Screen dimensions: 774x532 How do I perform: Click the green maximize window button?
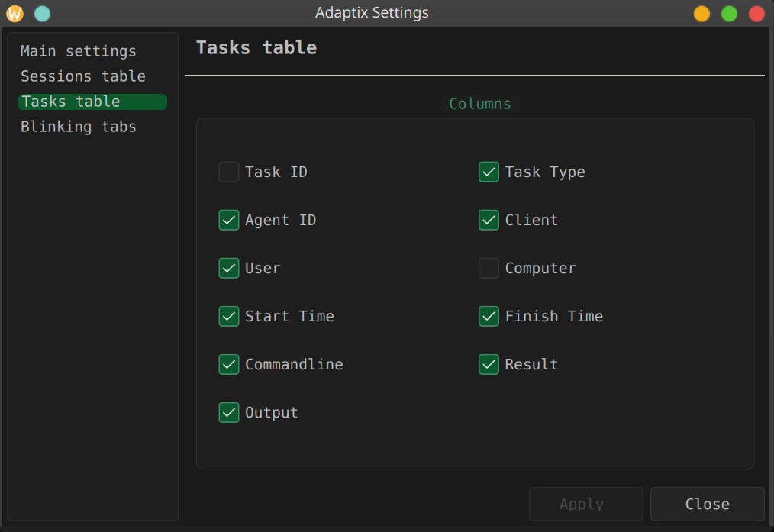coord(729,13)
